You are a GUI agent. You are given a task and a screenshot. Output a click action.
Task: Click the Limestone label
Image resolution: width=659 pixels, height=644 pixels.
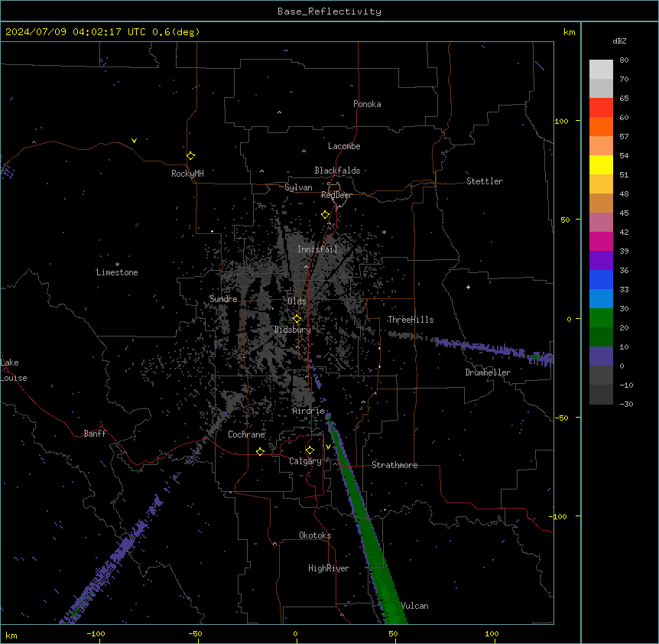click(117, 272)
